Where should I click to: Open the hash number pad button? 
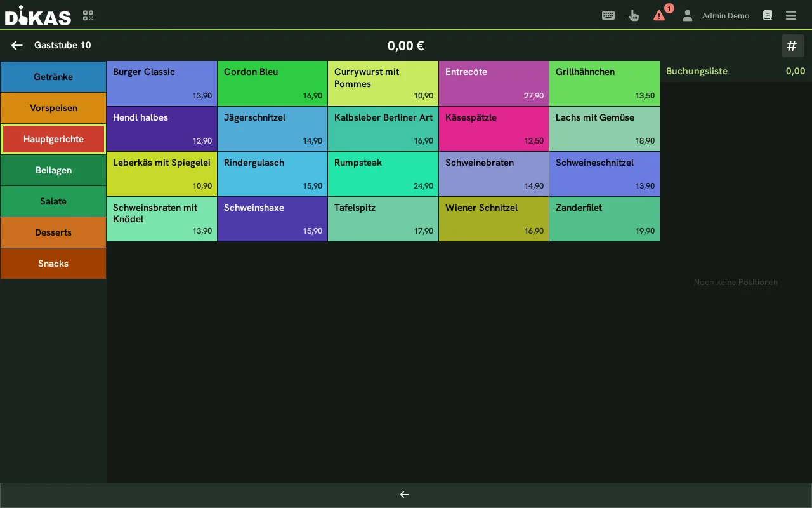(792, 46)
